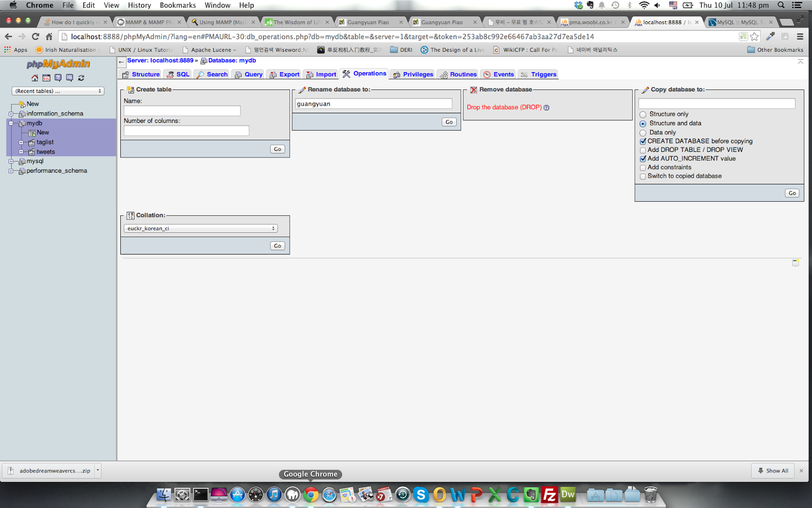812x508 pixels.
Task: Open the SQL query window icon
Action: tap(46, 78)
